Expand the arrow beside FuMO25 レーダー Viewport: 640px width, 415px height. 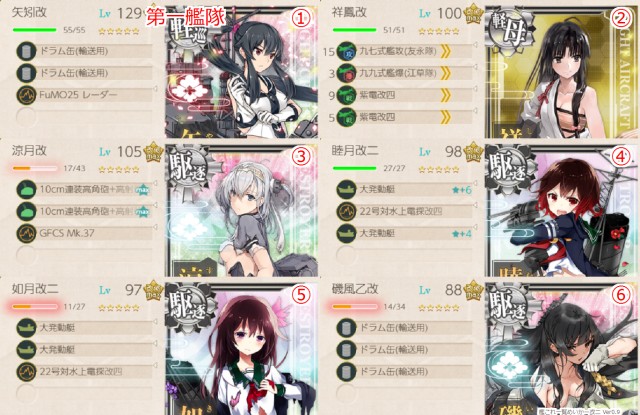click(x=156, y=88)
